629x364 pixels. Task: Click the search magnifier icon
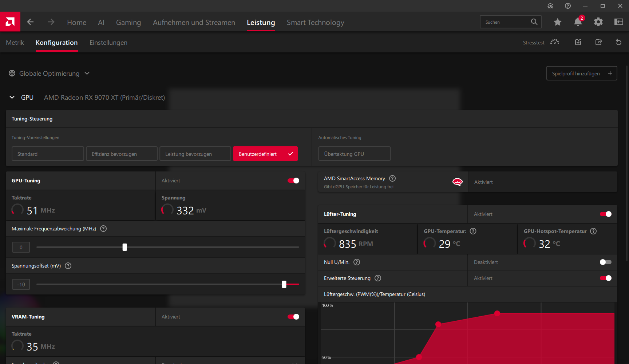point(534,22)
